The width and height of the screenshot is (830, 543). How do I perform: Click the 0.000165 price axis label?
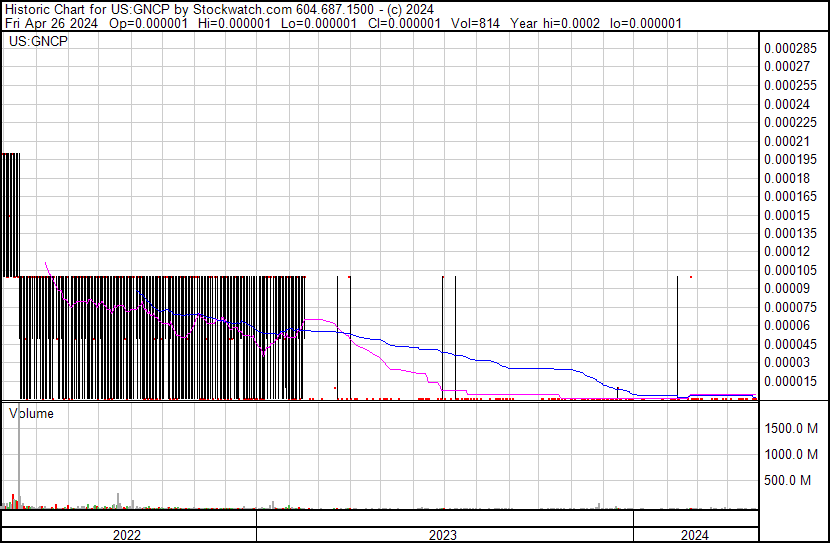[790, 196]
